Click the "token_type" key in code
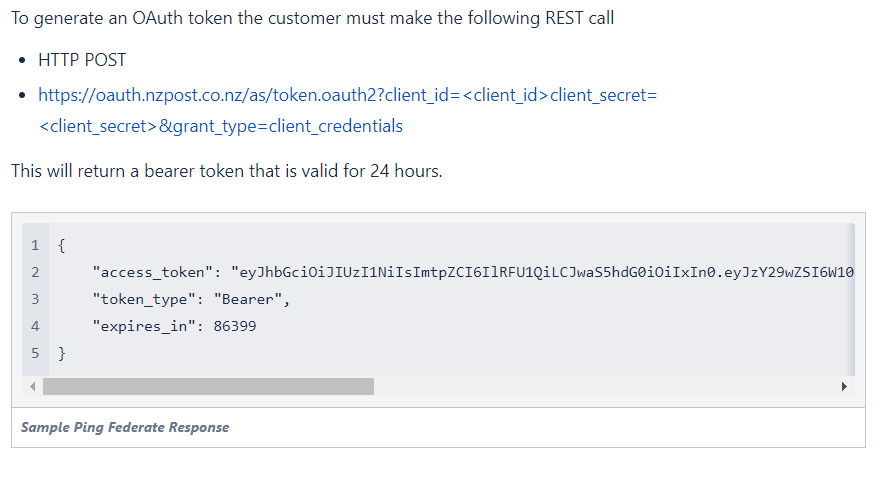The height and width of the screenshot is (496, 879). coord(144,299)
